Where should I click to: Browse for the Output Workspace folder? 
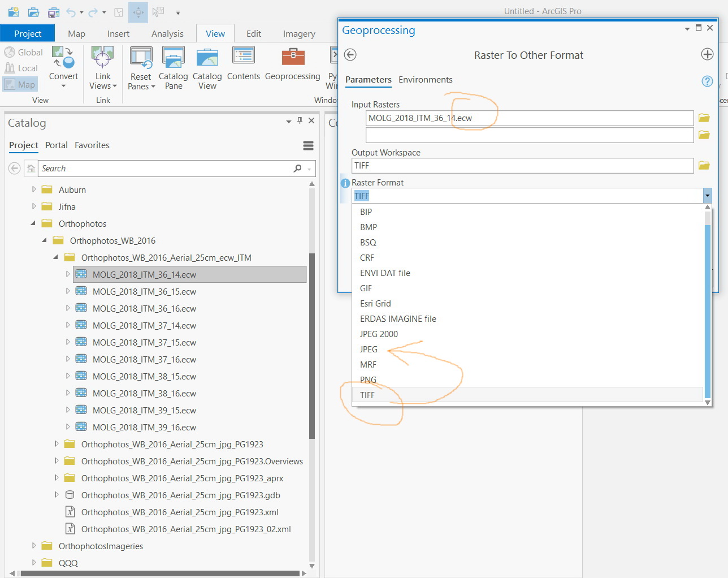[704, 165]
